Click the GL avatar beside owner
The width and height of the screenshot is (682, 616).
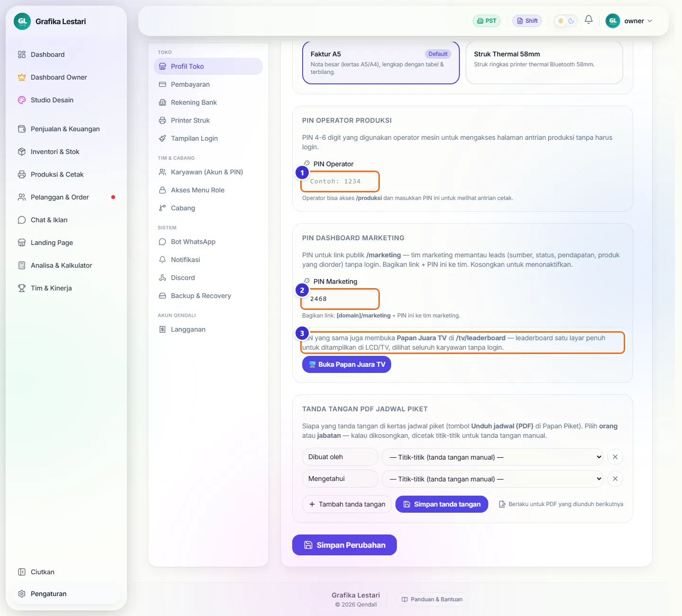613,21
